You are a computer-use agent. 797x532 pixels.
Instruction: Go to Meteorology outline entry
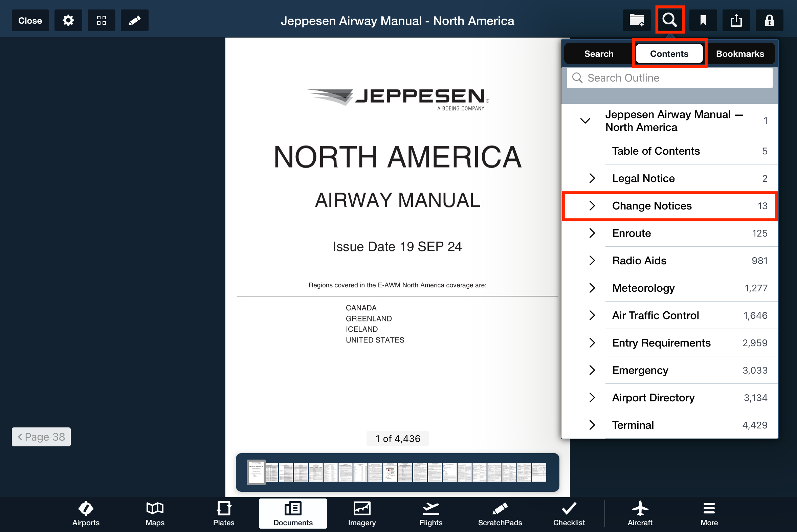point(669,288)
